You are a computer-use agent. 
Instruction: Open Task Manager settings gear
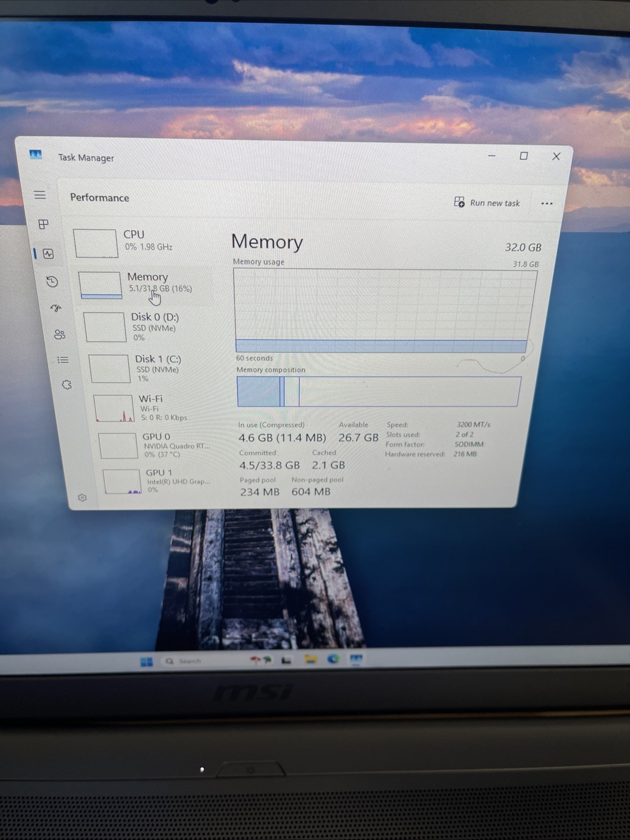click(x=82, y=497)
